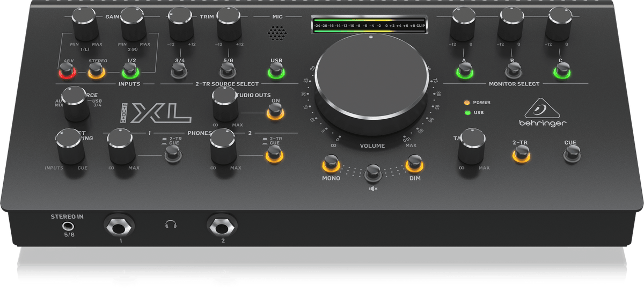Click the built-in talkback mic grille
The image size is (644, 289).
point(277,33)
